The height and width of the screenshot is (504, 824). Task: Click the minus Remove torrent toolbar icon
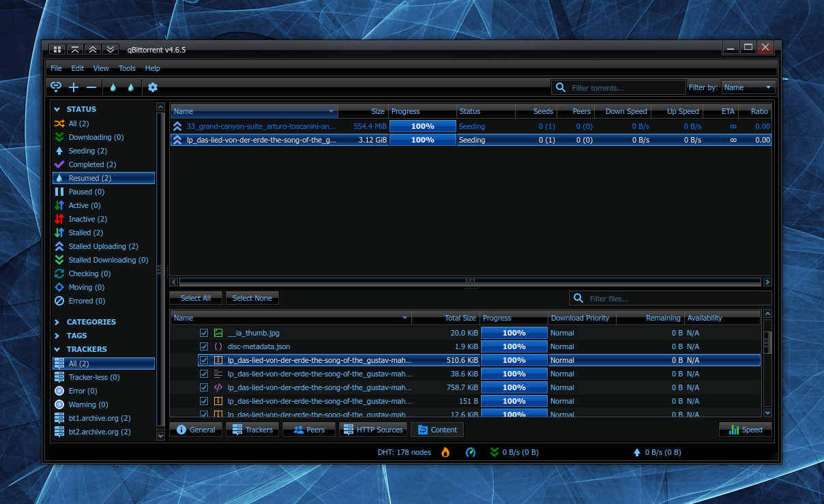point(91,87)
